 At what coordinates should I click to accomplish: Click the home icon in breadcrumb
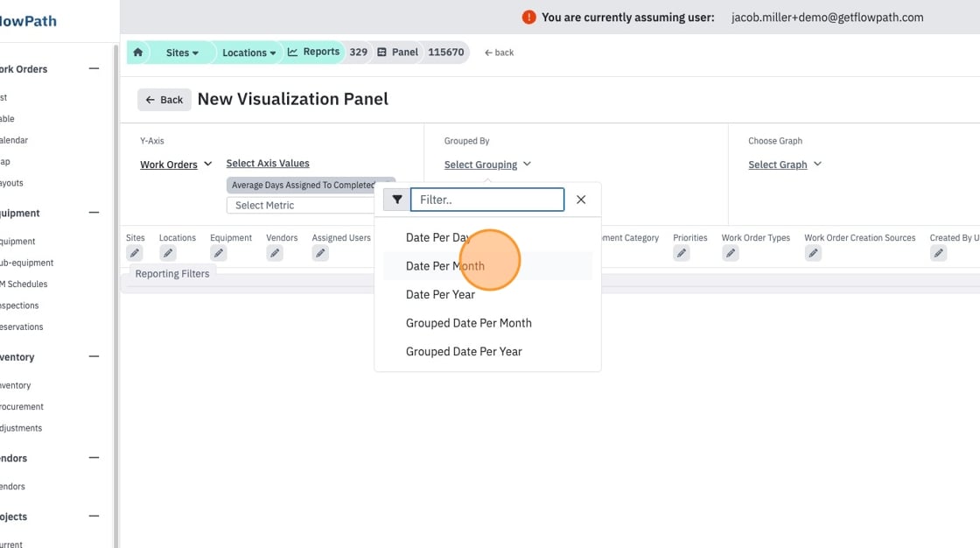pos(138,53)
